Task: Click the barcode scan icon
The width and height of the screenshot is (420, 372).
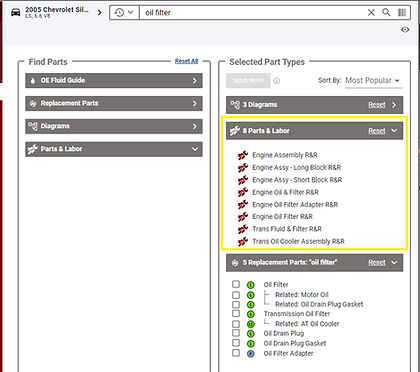Action: tap(402, 13)
